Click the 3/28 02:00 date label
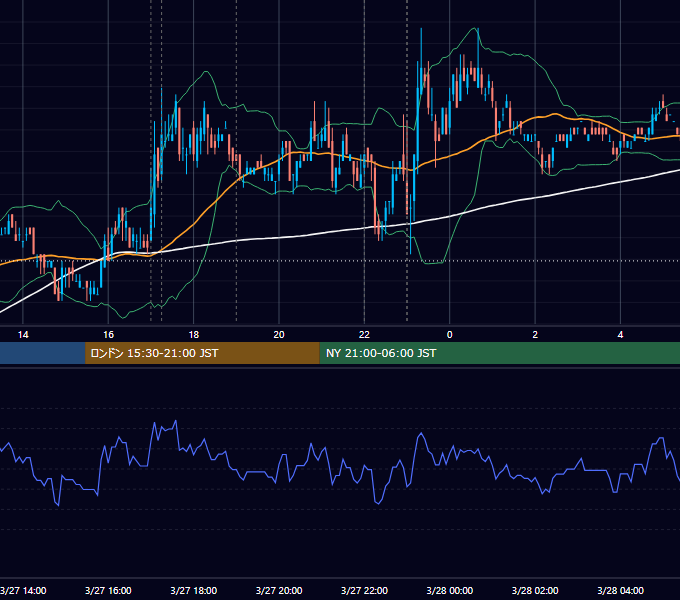680x600 pixels. tap(535, 590)
